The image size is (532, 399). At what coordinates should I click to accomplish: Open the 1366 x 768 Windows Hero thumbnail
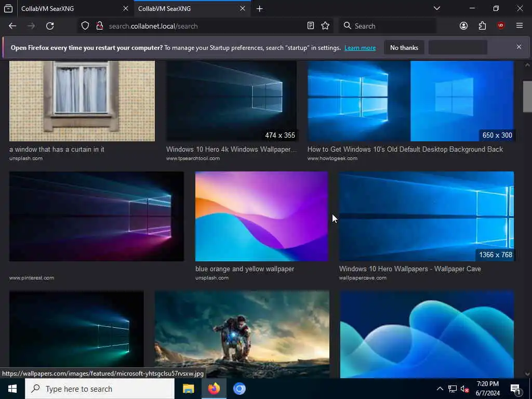[x=427, y=217]
